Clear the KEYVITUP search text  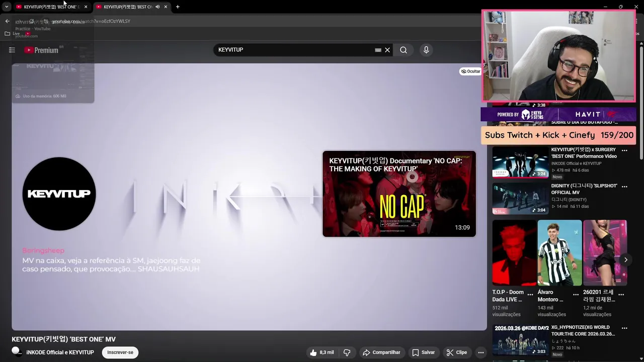coord(387,50)
